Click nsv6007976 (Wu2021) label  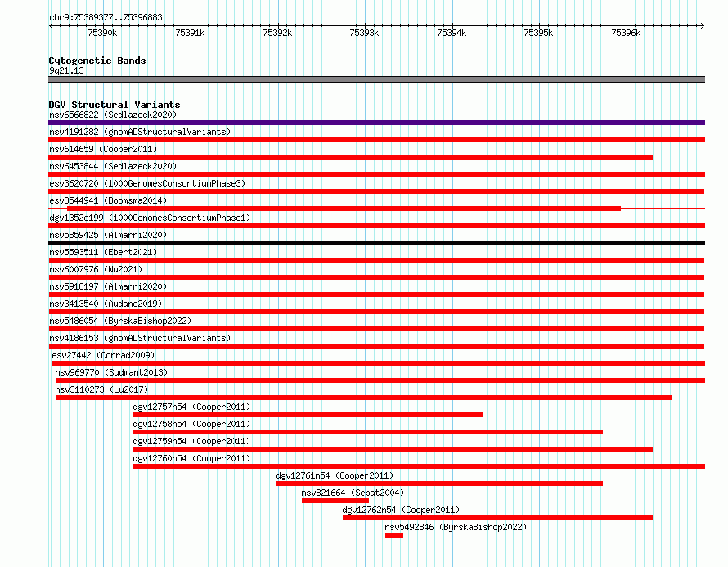96,269
